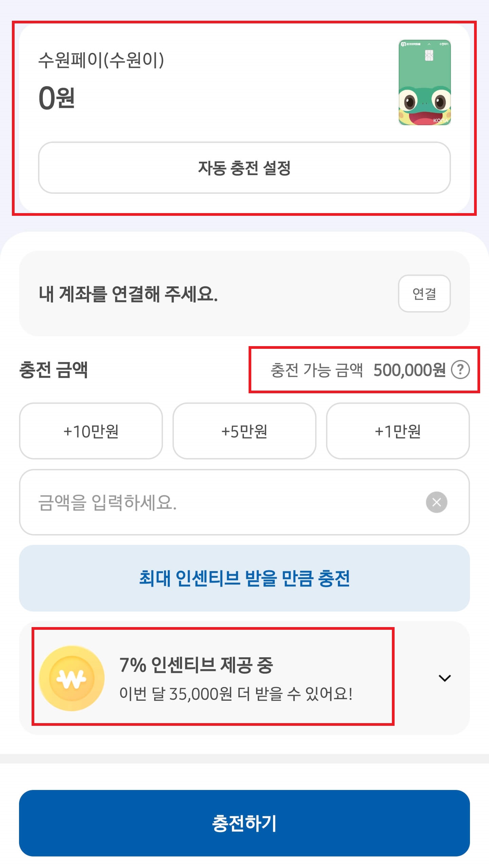The image size is (489, 868).
Task: Add 5만원 to the charge amount
Action: [244, 432]
